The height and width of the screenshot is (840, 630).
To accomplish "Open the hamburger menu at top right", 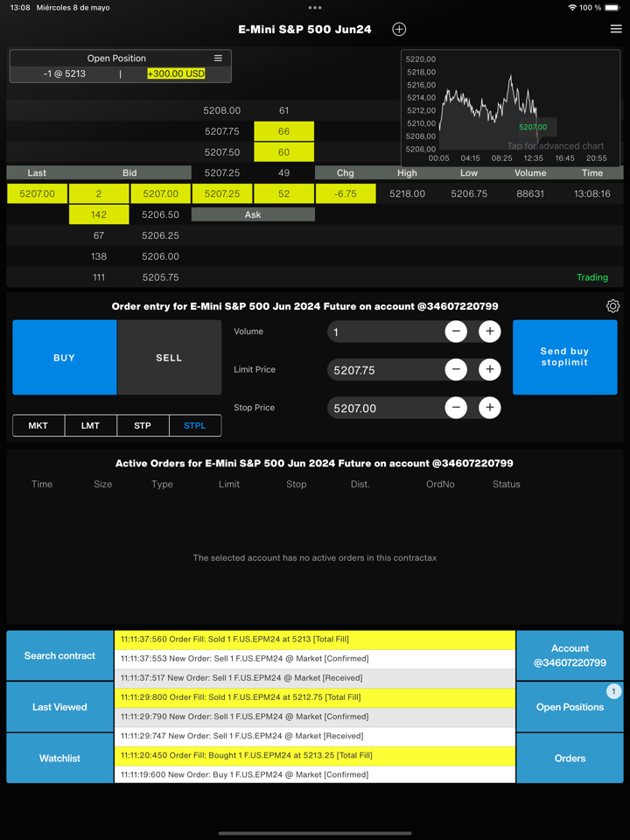I will (x=616, y=29).
